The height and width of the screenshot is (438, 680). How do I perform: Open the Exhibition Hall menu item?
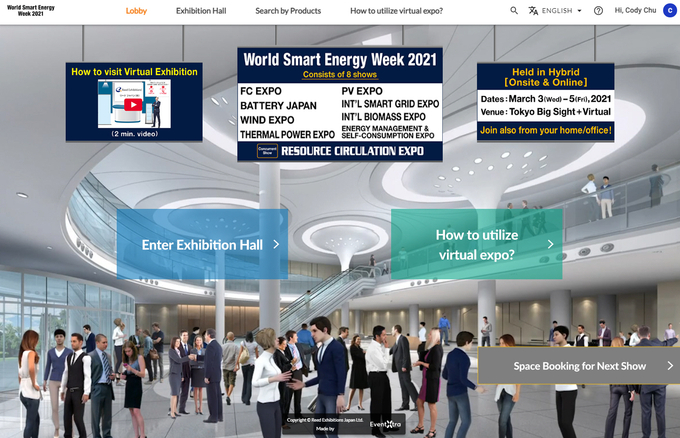coord(201,11)
